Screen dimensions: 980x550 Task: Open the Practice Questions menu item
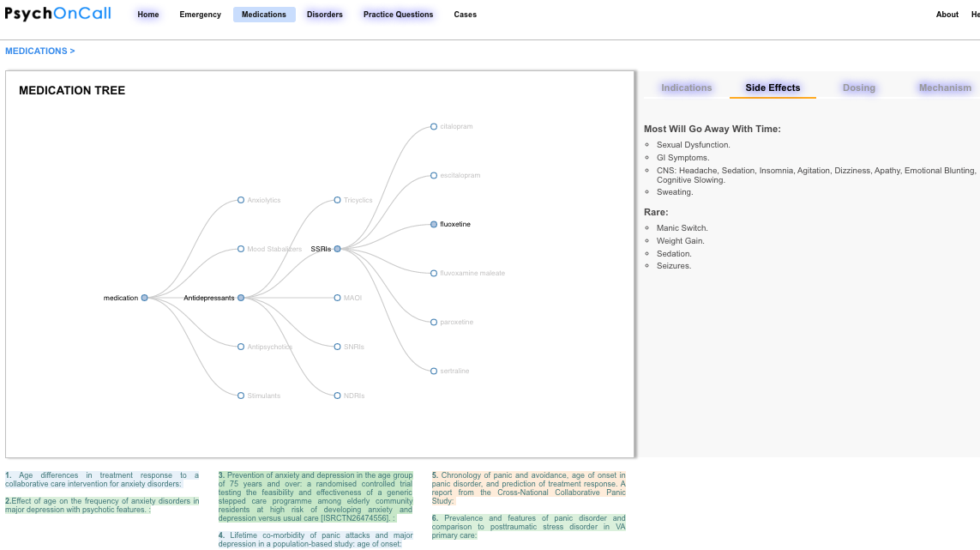coord(398,15)
